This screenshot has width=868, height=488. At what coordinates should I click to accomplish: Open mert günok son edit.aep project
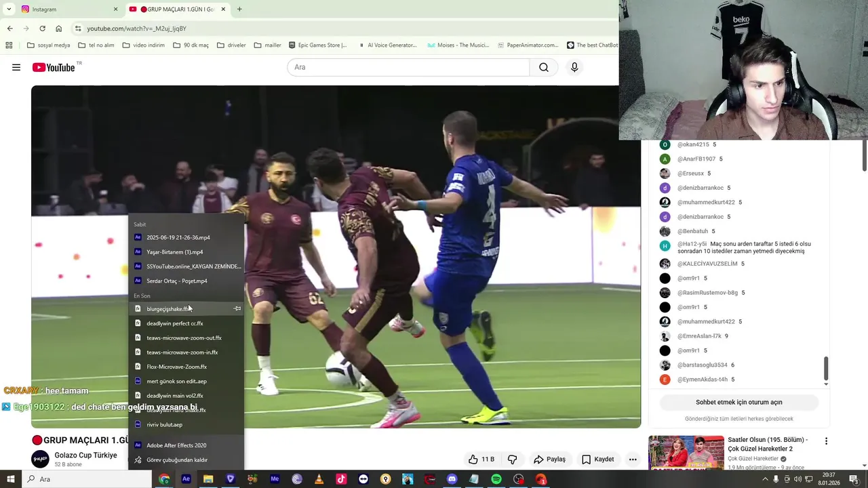(186, 381)
